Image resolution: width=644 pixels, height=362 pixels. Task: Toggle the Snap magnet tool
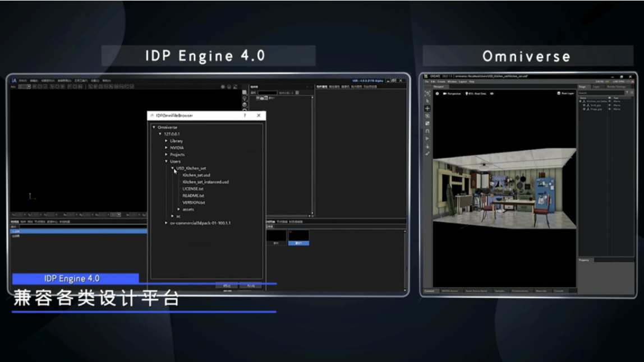pos(427,131)
